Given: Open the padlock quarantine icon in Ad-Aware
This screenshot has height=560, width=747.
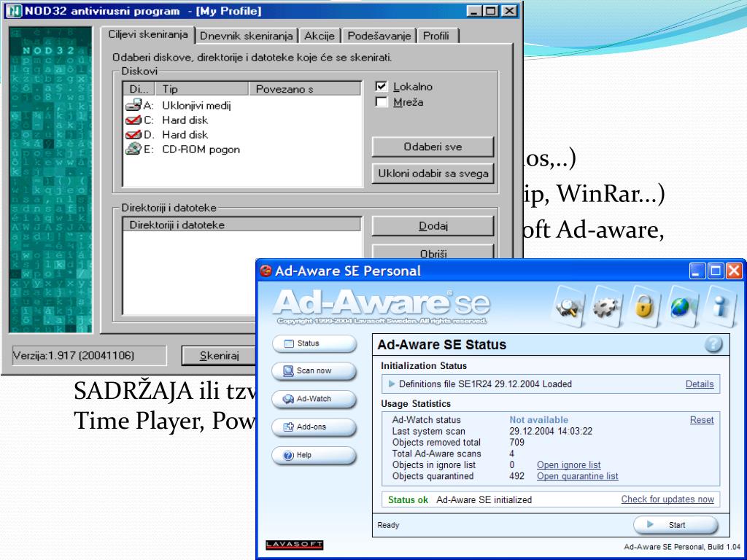Looking at the screenshot, I should [x=646, y=307].
